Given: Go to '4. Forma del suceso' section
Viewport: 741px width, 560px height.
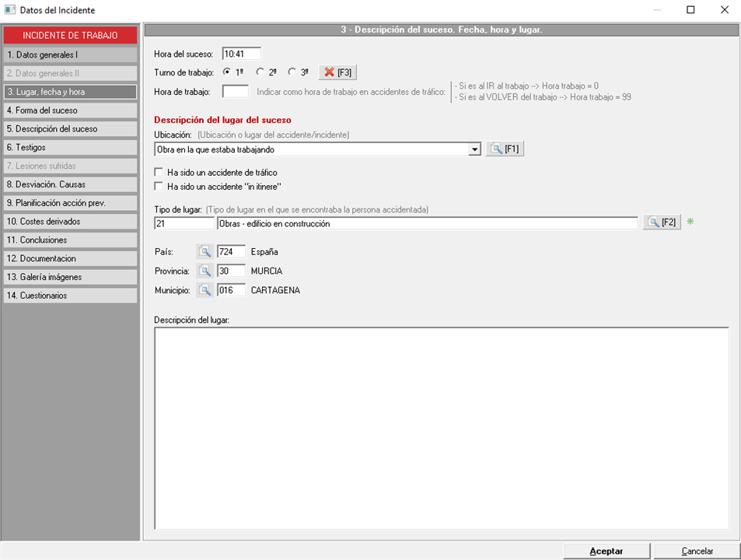Looking at the screenshot, I should pyautogui.click(x=70, y=110).
